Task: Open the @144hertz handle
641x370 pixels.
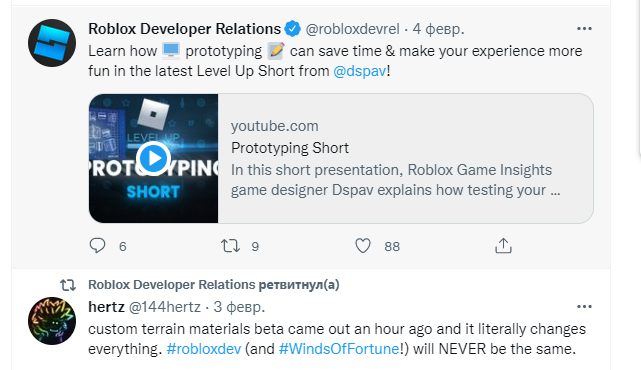Action: (x=165, y=307)
